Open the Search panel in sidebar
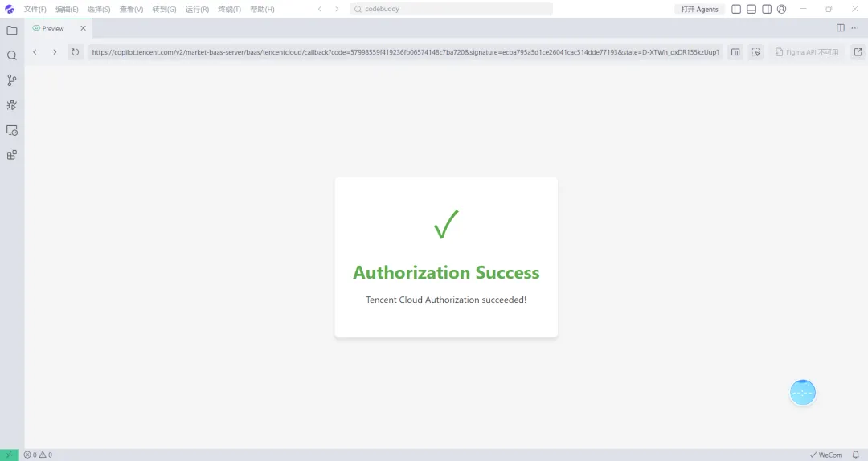Screen dimensions: 868x461 coord(11,55)
